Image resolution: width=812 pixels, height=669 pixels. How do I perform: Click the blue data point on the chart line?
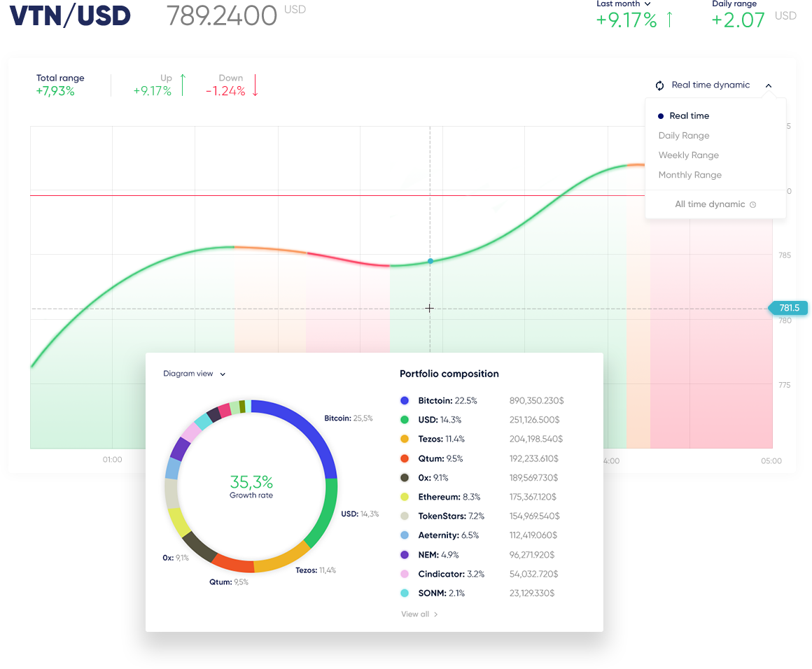coord(430,261)
